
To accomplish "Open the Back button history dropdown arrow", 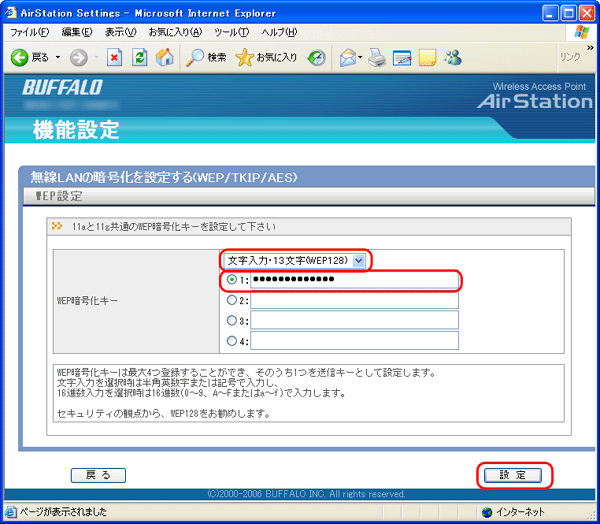I will point(58,58).
